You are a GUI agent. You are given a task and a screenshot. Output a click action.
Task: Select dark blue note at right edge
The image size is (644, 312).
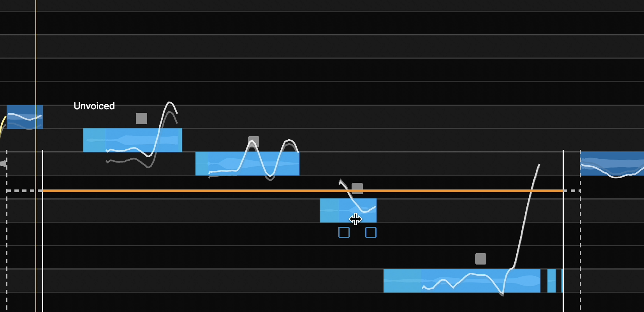point(611,163)
